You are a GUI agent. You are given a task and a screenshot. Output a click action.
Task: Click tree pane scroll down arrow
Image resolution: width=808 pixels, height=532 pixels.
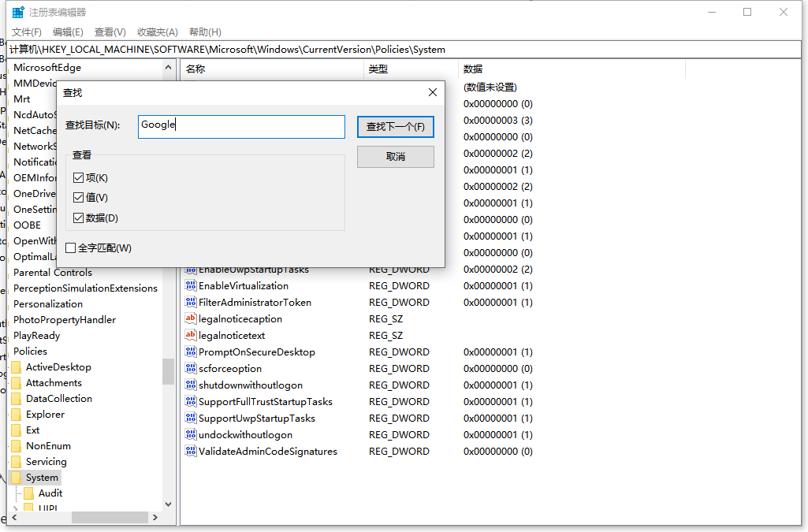(x=169, y=504)
